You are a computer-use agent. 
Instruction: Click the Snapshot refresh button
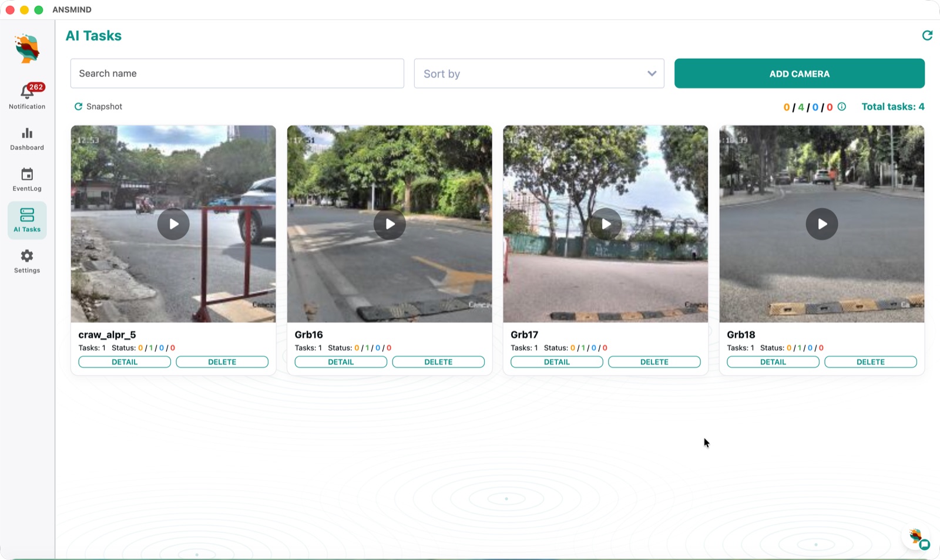pos(98,106)
